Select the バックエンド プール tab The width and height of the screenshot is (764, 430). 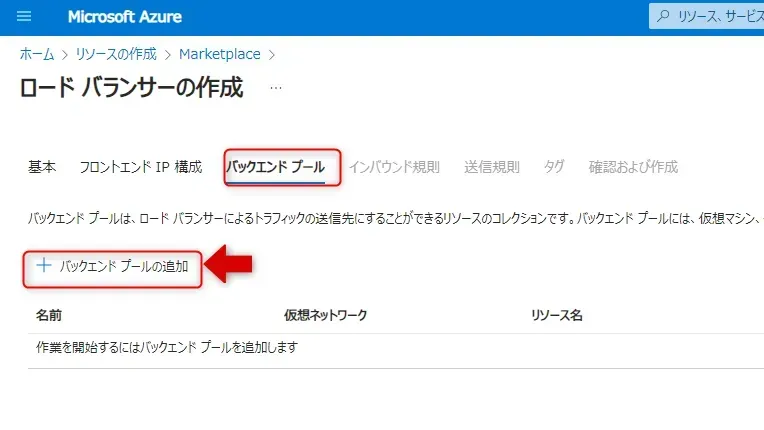tap(275, 167)
